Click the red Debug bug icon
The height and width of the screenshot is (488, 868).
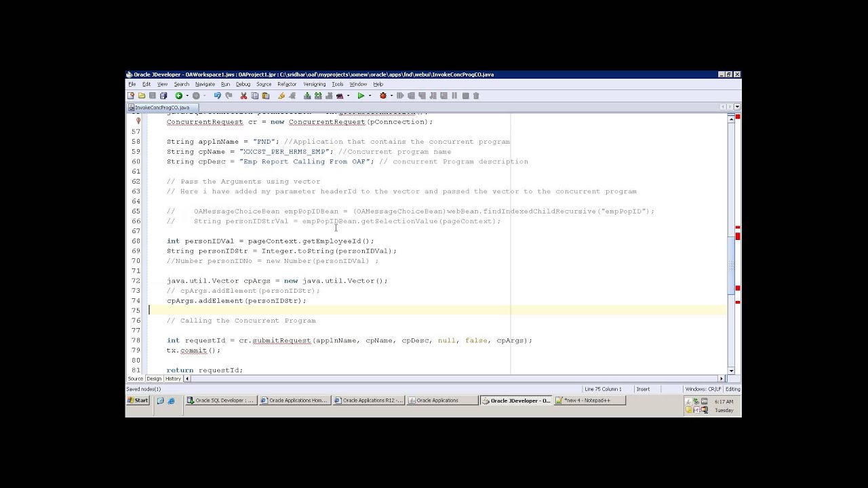pyautogui.click(x=383, y=96)
